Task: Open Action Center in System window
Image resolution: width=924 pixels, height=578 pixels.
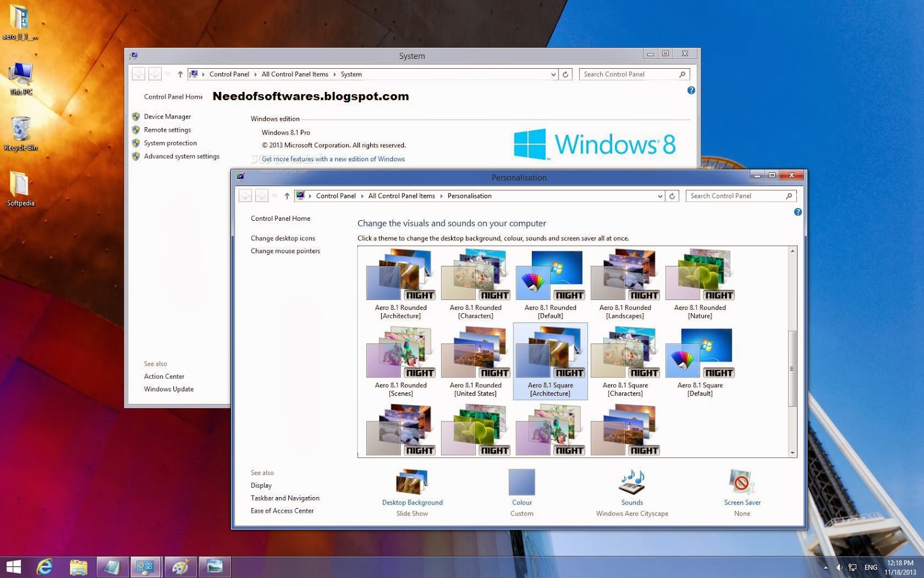Action: 164,376
